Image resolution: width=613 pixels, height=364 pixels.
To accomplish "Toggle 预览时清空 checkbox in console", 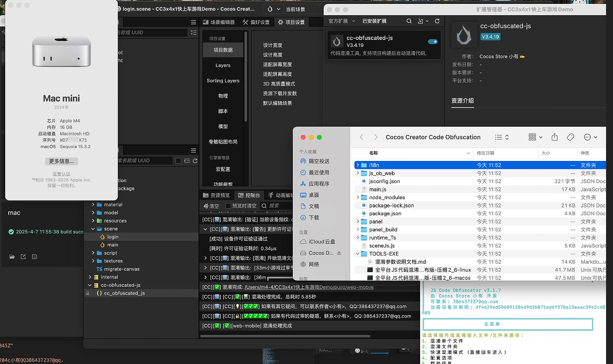I will [229, 206].
